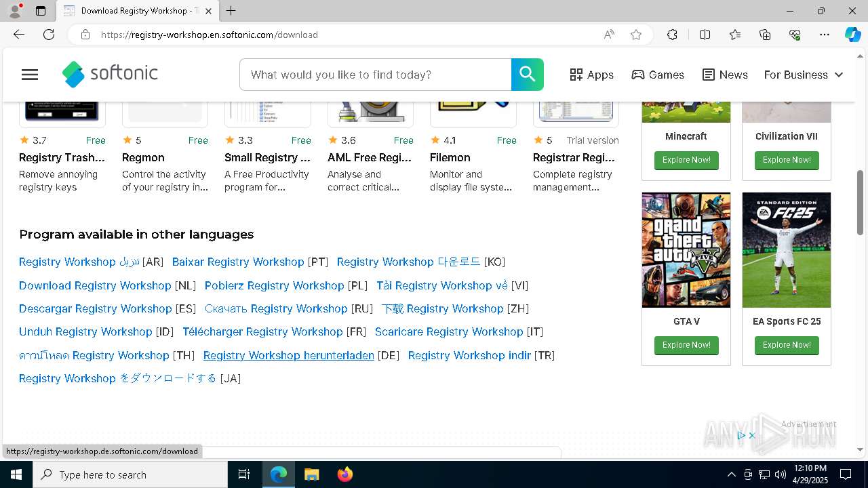Open the Filemon app card title
Screen dimensions: 868x488
pyautogui.click(x=450, y=157)
